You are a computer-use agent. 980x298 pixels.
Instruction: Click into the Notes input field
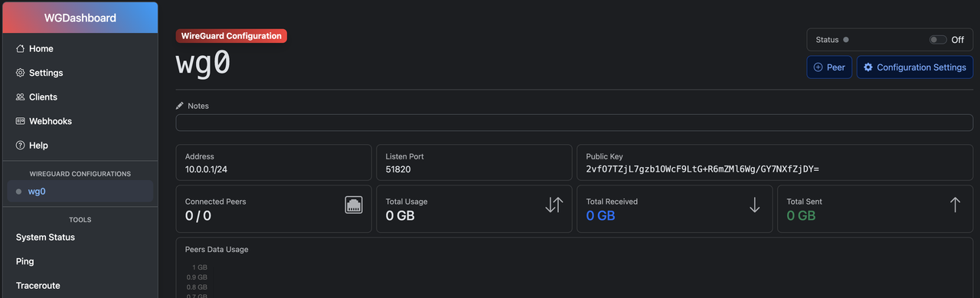pos(574,123)
